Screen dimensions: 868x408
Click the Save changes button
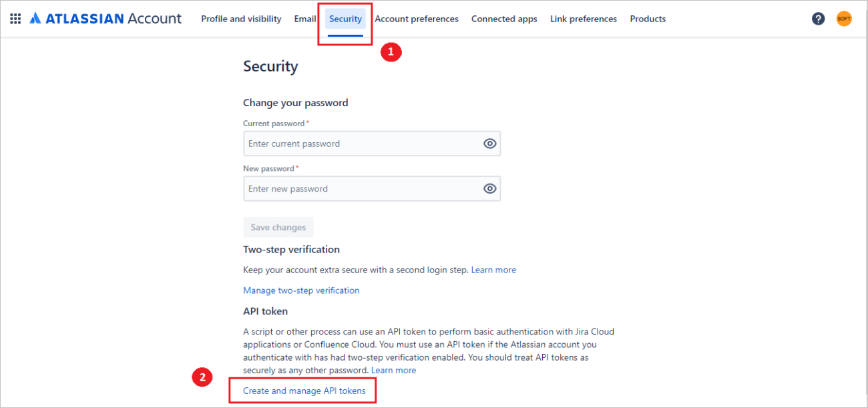coord(278,227)
